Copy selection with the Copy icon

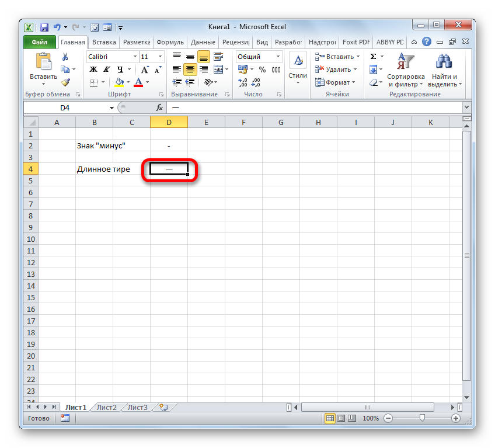click(x=65, y=69)
